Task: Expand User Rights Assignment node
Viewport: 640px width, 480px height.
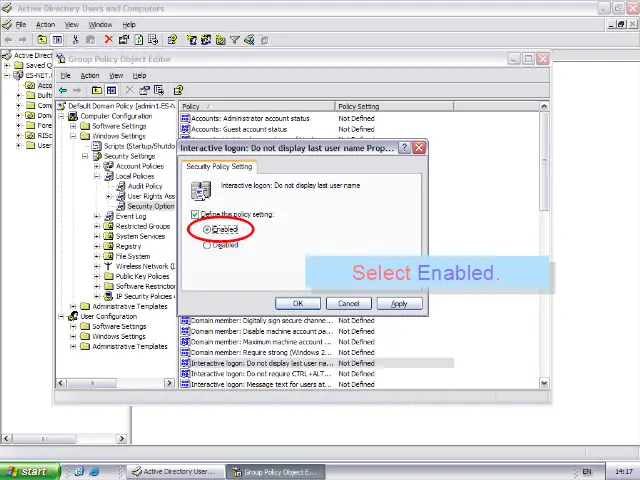Action: 109,196
